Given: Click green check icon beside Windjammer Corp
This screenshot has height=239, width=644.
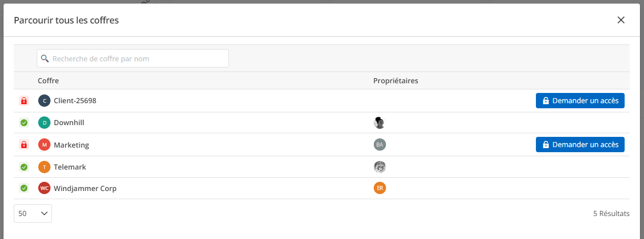Looking at the screenshot, I should pyautogui.click(x=23, y=188).
